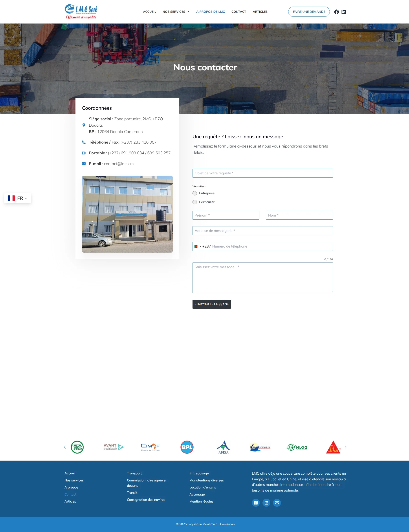Image resolution: width=409 pixels, height=532 pixels.
Task: Open LinkedIn via the footer icon
Action: click(x=266, y=503)
